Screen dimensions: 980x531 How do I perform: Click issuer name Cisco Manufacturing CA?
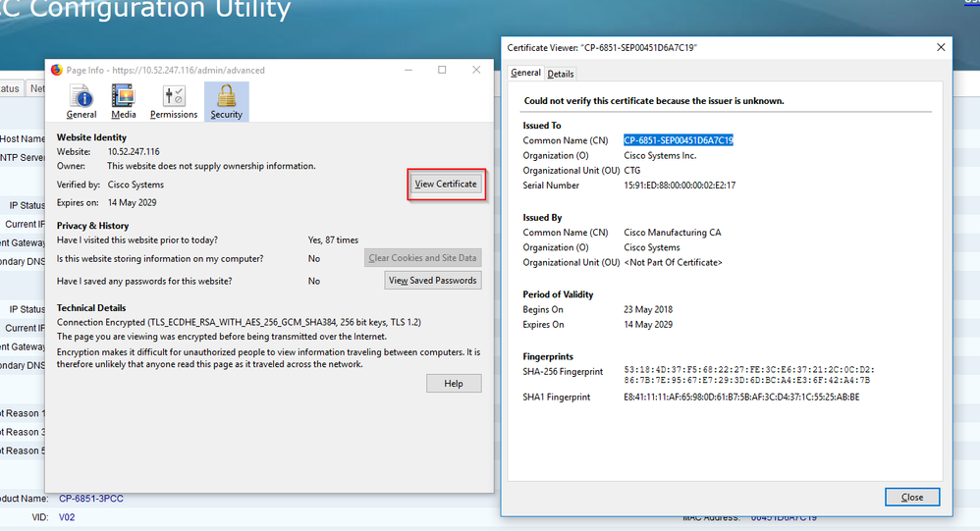[673, 233]
